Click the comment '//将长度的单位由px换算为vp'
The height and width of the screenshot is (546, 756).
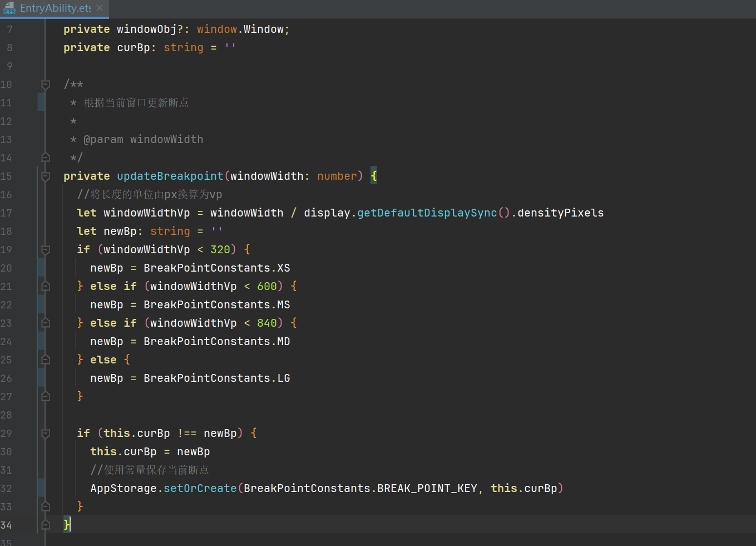click(150, 195)
